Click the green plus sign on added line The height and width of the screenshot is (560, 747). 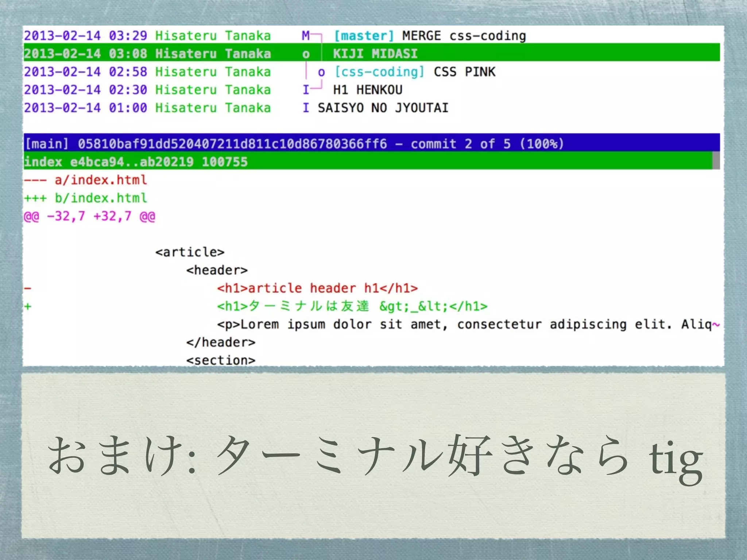(28, 307)
